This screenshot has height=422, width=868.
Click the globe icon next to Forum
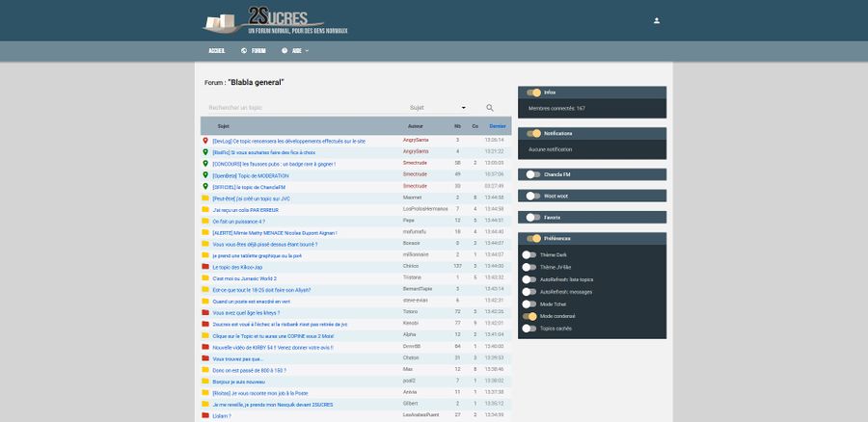(244, 50)
